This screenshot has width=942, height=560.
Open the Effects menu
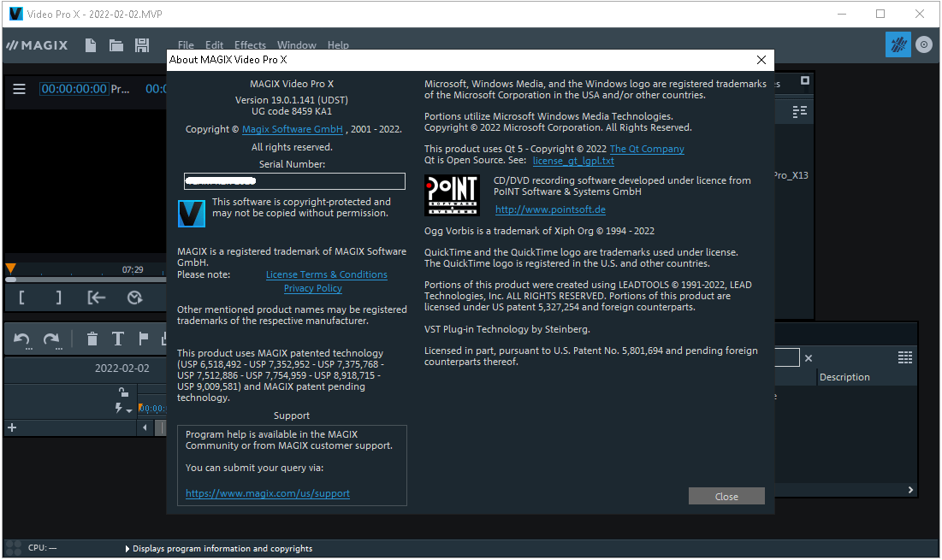coord(250,45)
